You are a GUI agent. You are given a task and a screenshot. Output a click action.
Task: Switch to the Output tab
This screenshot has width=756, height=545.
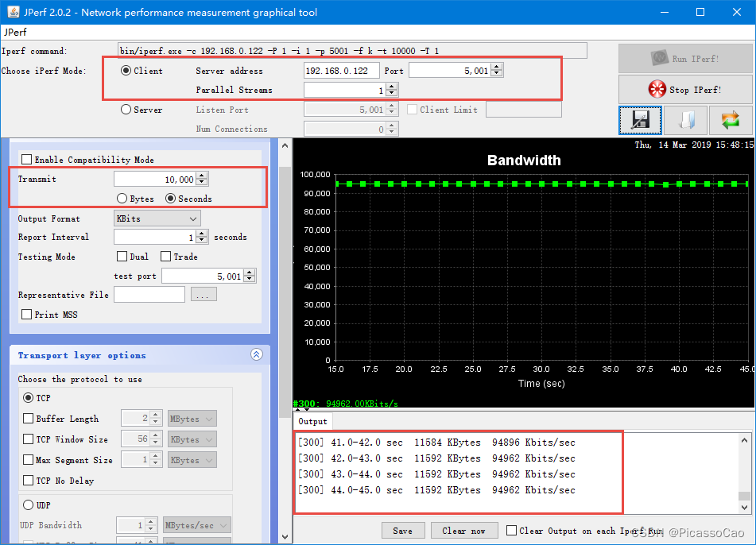click(x=312, y=421)
